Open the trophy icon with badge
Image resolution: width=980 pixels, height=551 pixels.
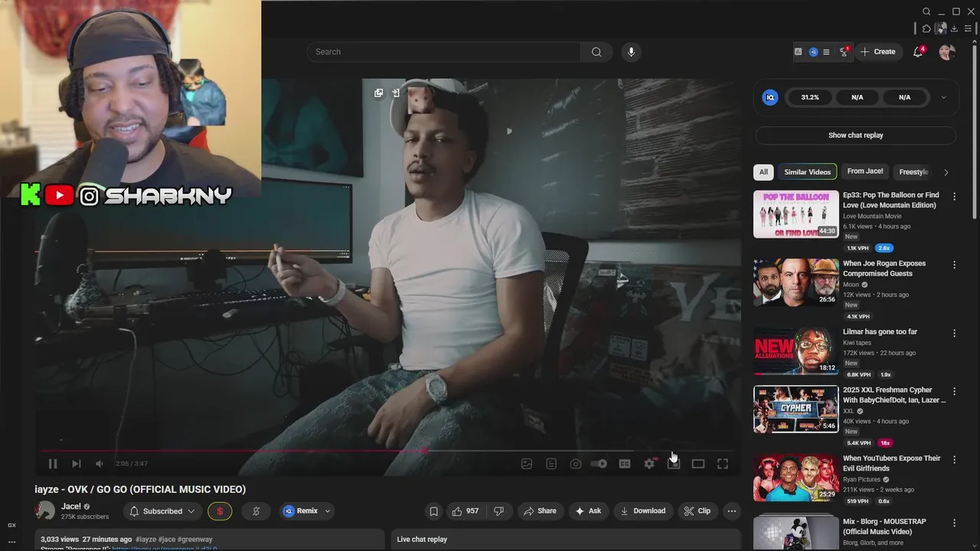pyautogui.click(x=844, y=52)
